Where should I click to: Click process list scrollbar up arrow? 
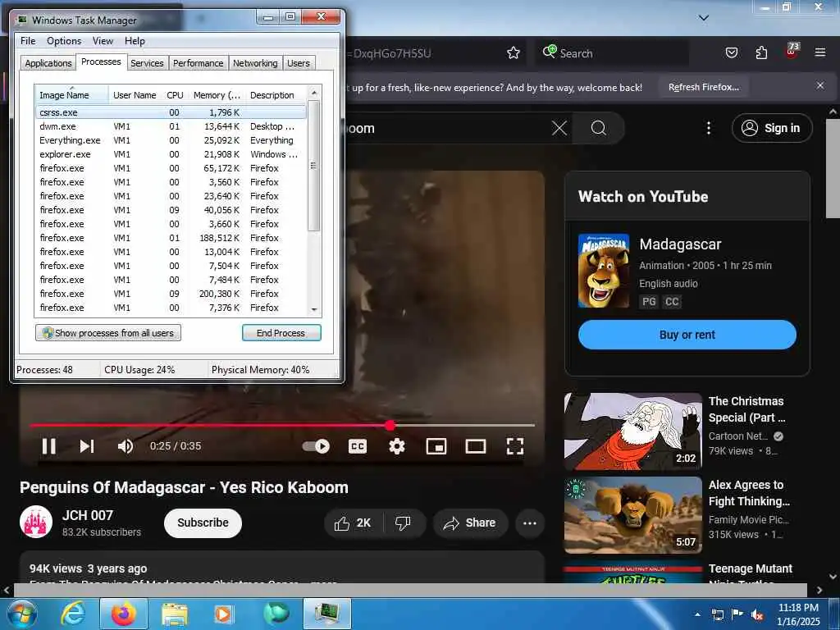314,93
